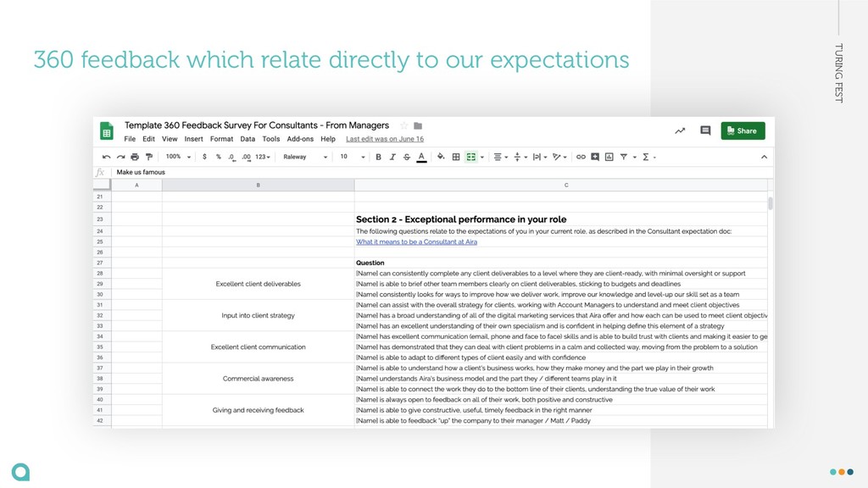
Task: Open the text color picker
Action: (x=421, y=157)
